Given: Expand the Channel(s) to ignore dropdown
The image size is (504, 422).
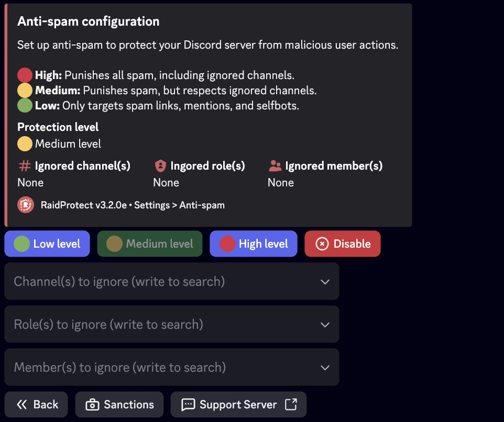Looking at the screenshot, I should point(172,281).
